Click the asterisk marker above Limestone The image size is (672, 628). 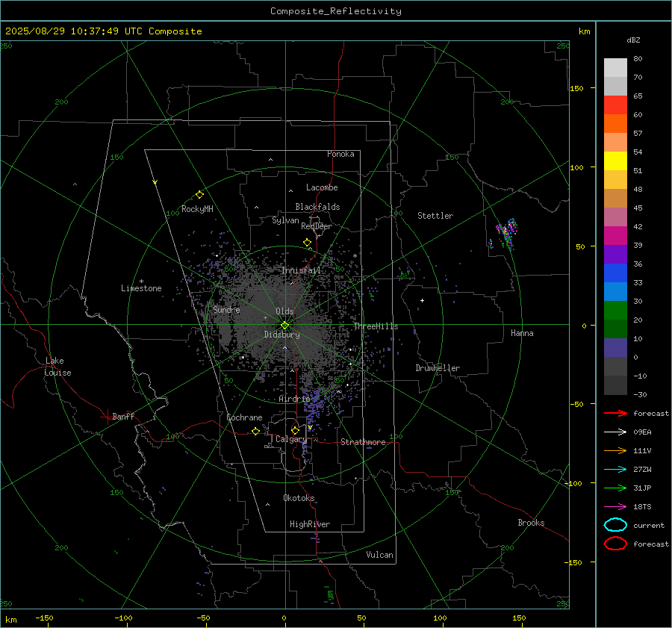[141, 282]
